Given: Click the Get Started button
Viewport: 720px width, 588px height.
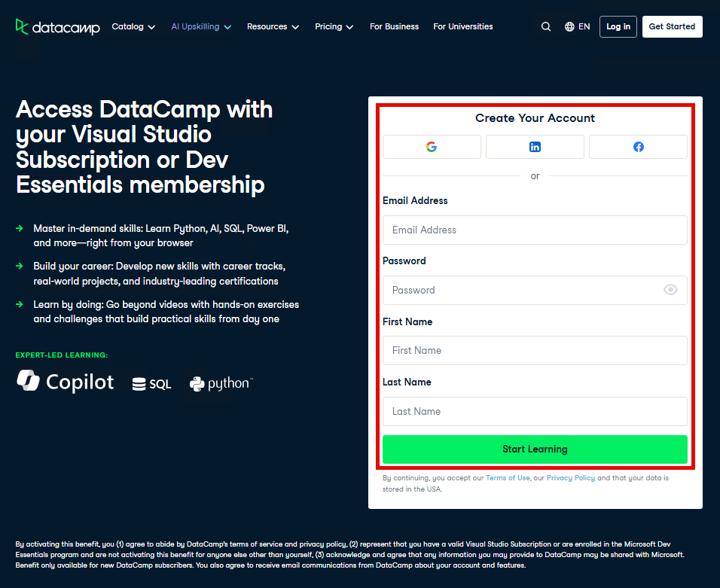Looking at the screenshot, I should tap(673, 26).
